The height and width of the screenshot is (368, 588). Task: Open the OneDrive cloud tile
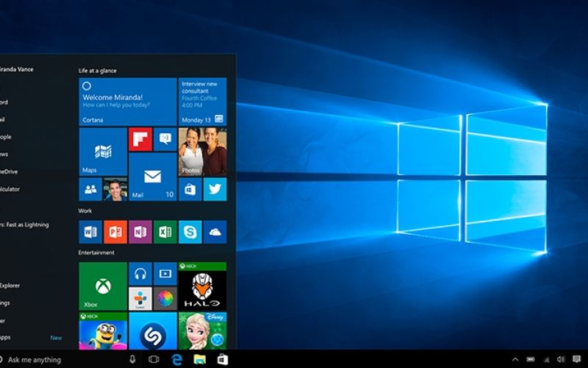pyautogui.click(x=215, y=232)
